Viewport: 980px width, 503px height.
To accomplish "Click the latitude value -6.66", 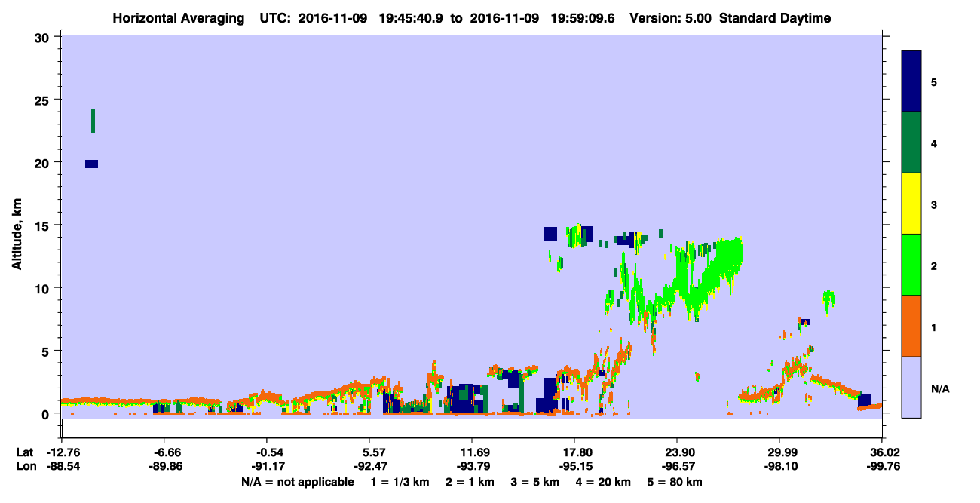I will (165, 452).
